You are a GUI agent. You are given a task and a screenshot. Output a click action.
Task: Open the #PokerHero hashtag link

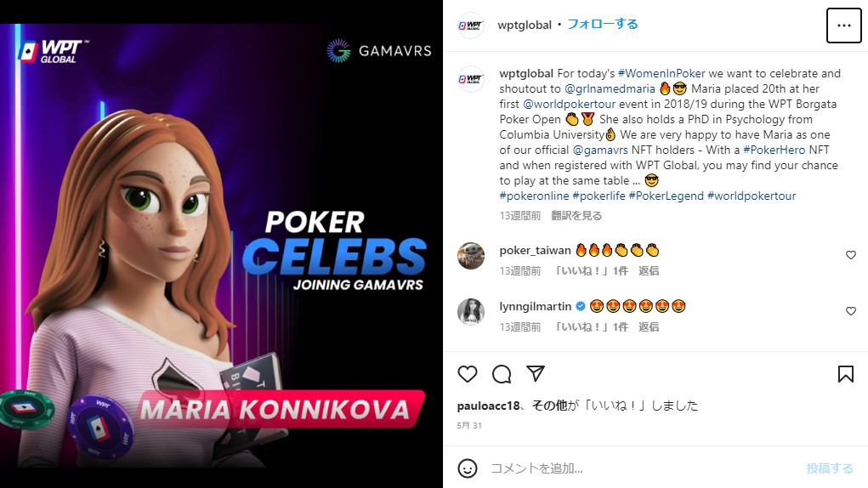(774, 150)
